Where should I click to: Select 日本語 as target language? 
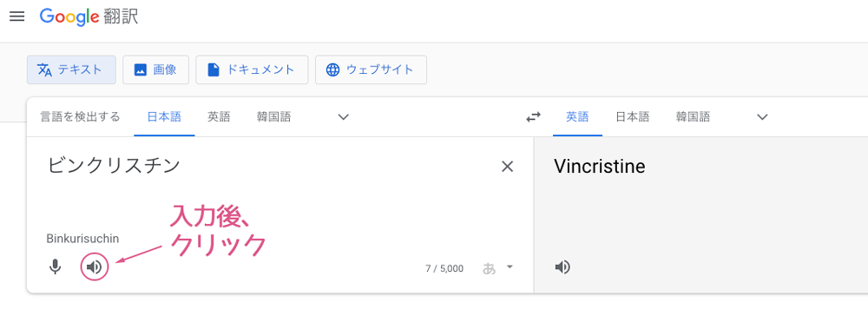[633, 117]
